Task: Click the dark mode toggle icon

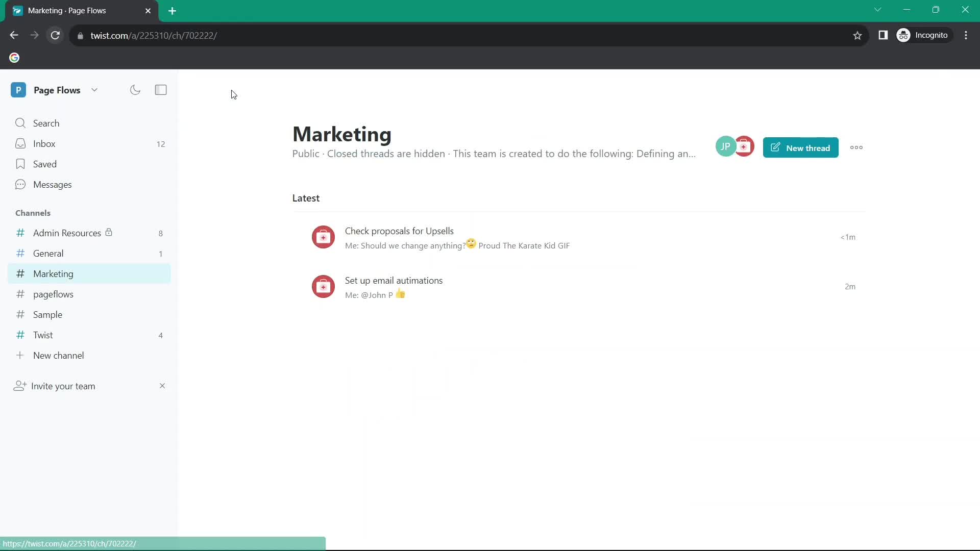Action: click(135, 89)
